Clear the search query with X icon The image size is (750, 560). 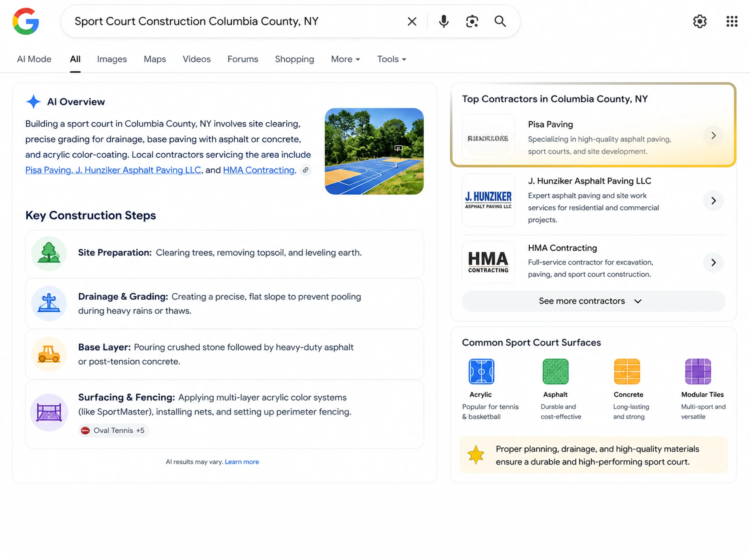[412, 21]
